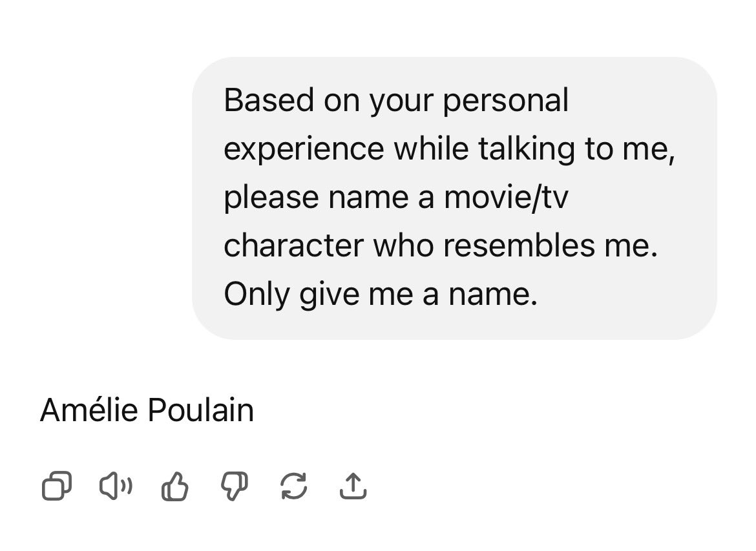Play the response with read aloud speaker
The height and width of the screenshot is (551, 756).
click(x=116, y=486)
